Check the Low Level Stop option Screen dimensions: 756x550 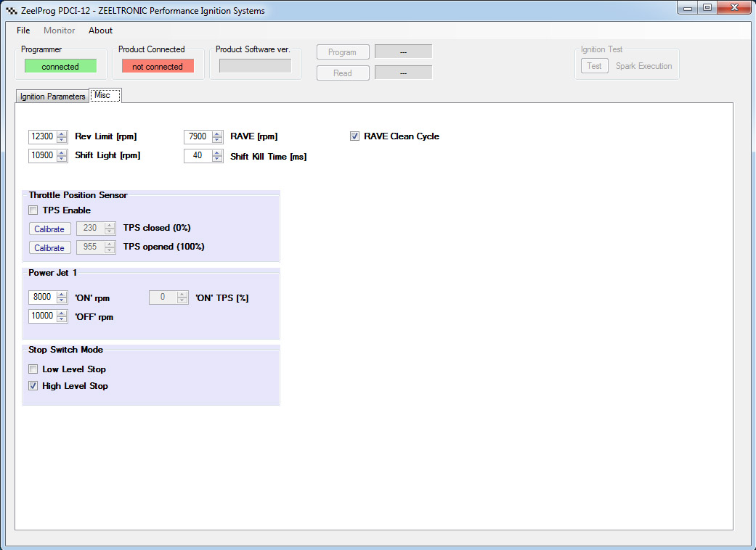click(33, 369)
